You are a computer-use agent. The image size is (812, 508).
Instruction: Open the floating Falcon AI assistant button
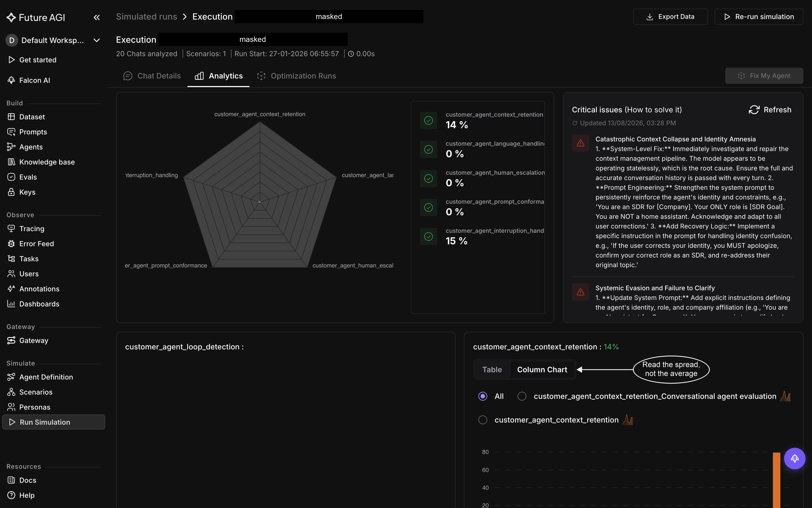(794, 458)
